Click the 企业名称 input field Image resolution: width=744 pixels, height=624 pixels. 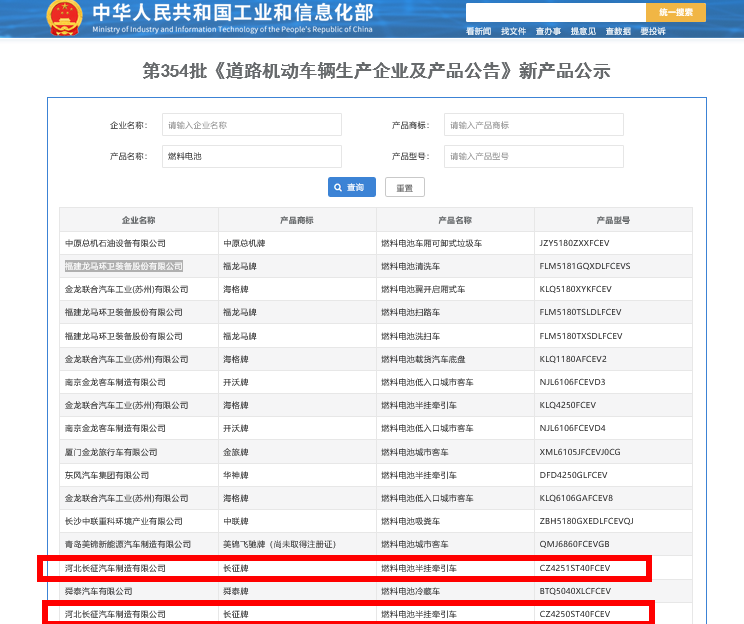(x=251, y=125)
